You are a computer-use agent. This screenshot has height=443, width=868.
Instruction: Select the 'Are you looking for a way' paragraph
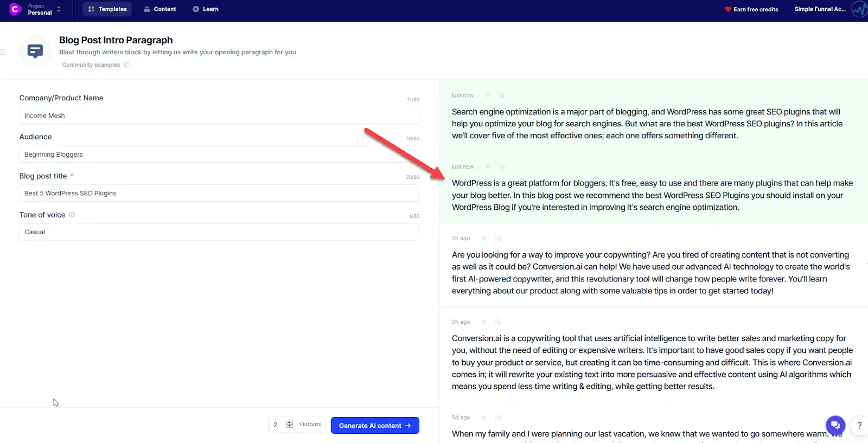point(651,273)
